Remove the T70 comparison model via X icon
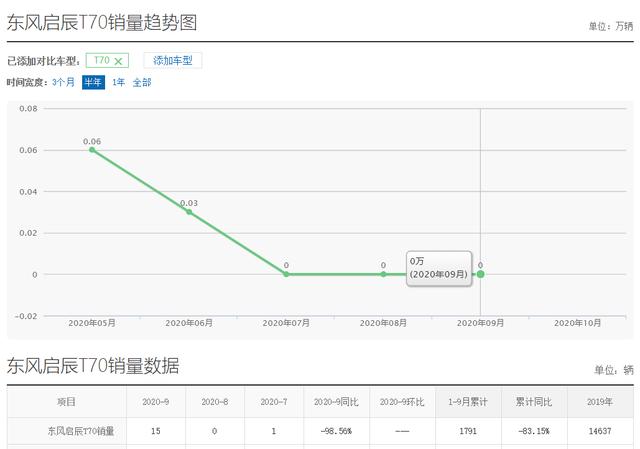The height and width of the screenshot is (449, 640). (118, 61)
